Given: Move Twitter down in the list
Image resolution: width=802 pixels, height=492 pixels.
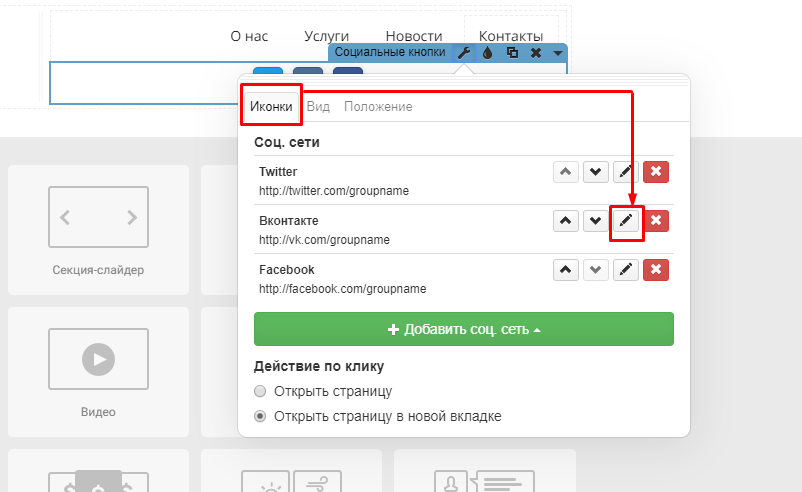Looking at the screenshot, I should coord(596,172).
